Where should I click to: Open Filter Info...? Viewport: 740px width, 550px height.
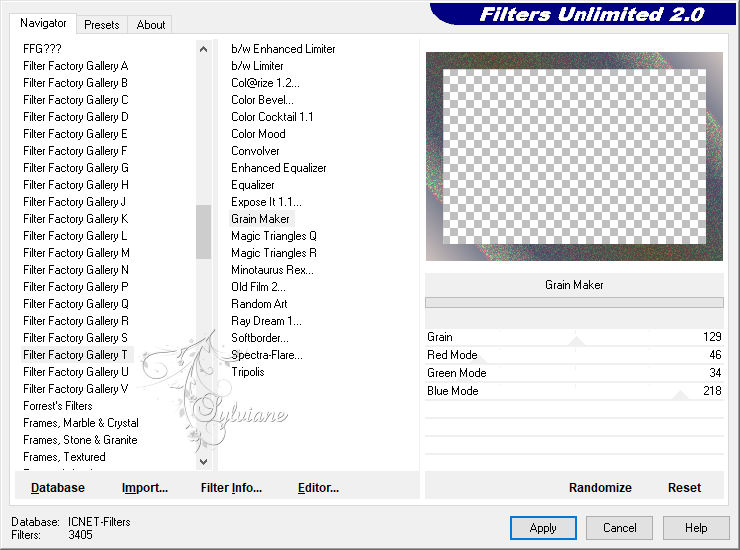click(x=231, y=487)
